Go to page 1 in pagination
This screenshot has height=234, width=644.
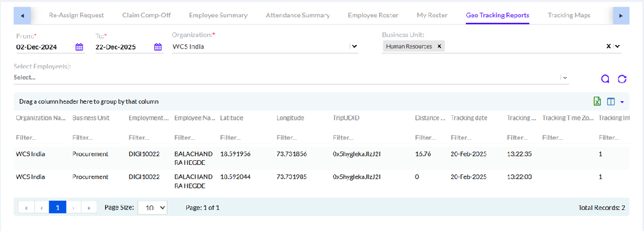[57, 207]
